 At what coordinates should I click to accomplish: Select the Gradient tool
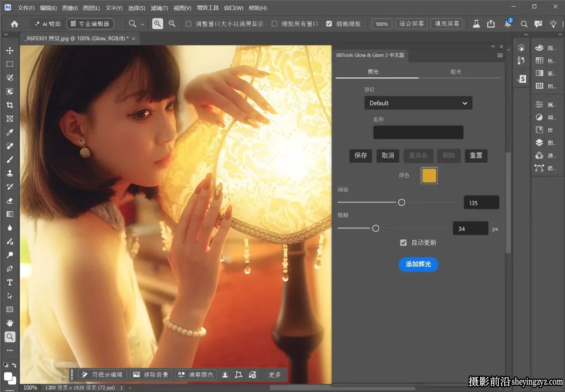click(x=10, y=214)
